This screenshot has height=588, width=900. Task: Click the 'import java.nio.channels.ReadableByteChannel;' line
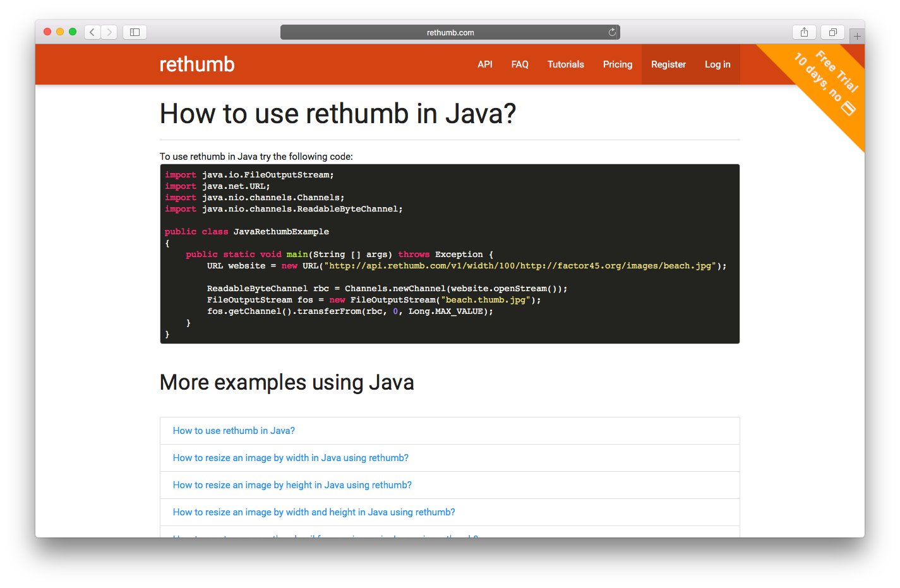284,209
